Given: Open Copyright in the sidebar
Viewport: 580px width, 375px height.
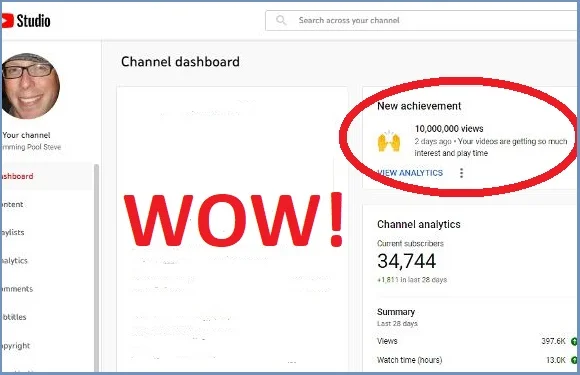Looking at the screenshot, I should click(x=16, y=345).
